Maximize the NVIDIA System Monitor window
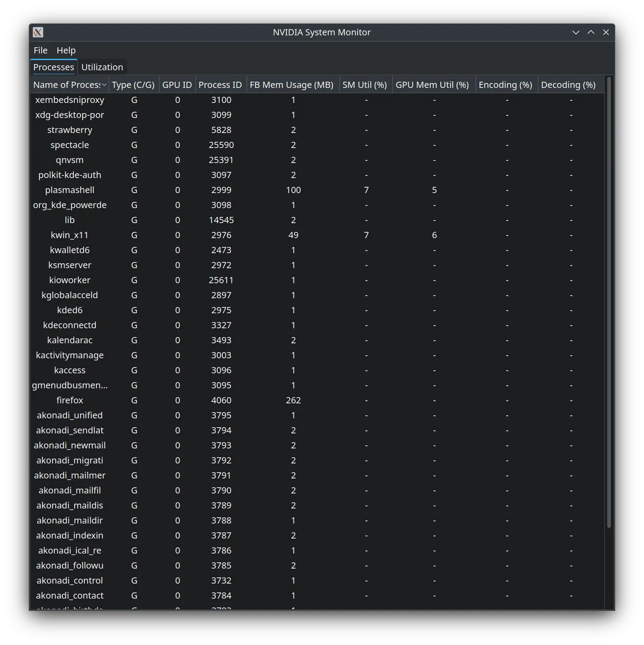Viewport: 644px width, 645px height. (x=591, y=32)
